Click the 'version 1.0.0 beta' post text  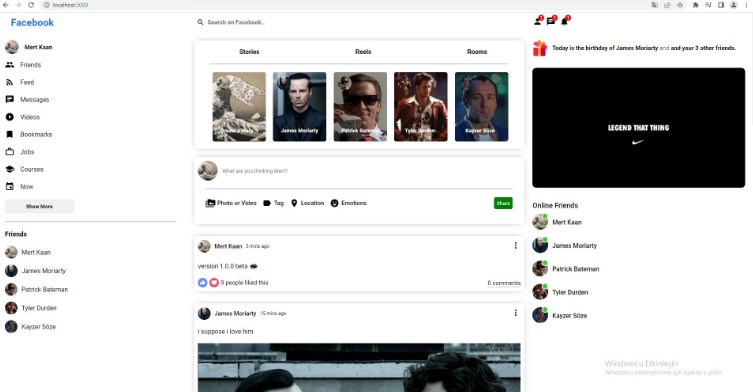pos(223,266)
